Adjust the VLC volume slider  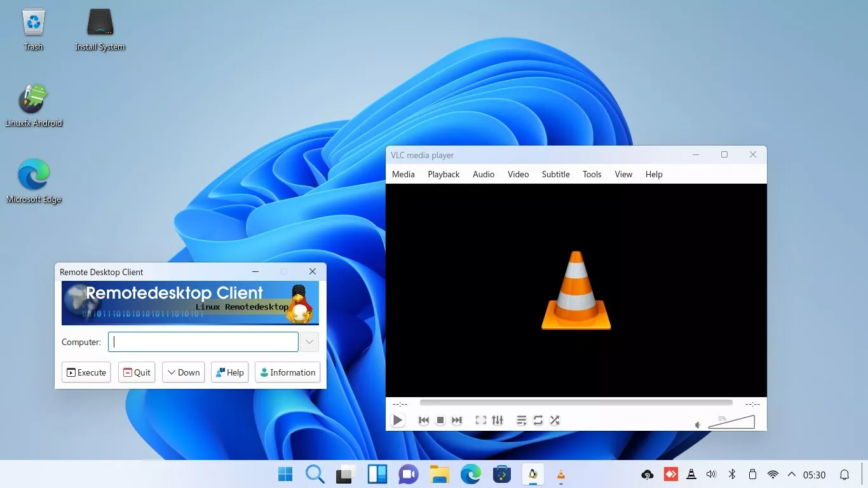pos(731,422)
